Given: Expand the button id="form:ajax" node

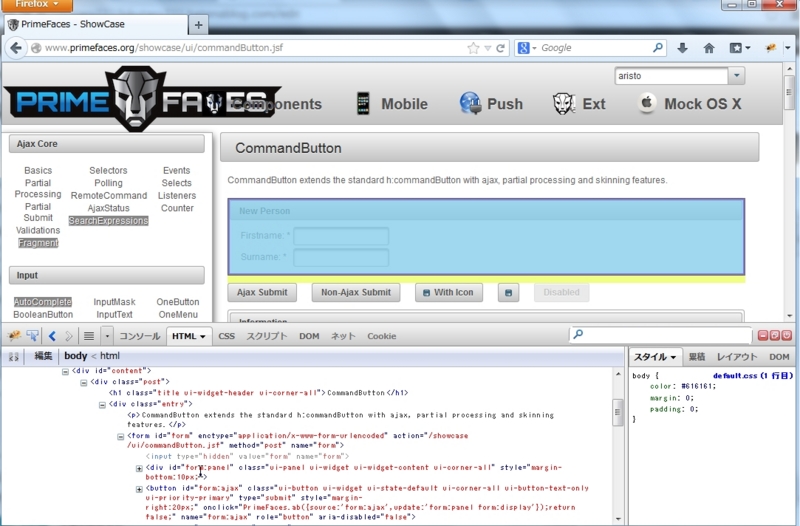Looking at the screenshot, I should 139,489.
